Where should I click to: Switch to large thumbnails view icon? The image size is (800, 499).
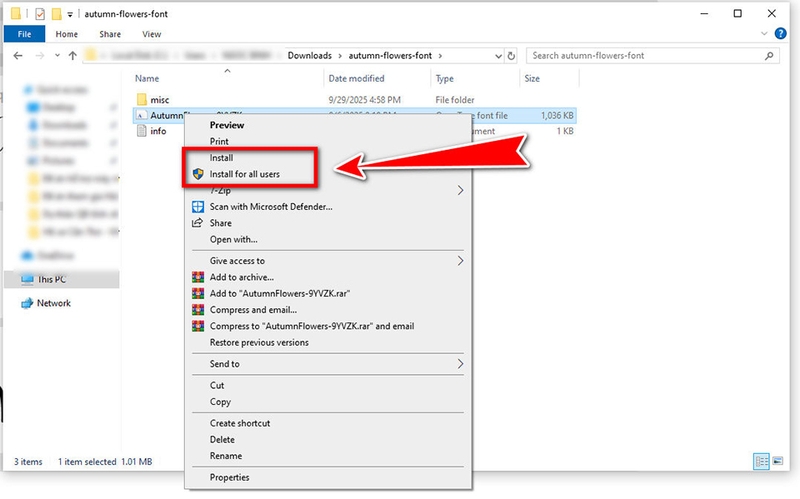(x=778, y=461)
